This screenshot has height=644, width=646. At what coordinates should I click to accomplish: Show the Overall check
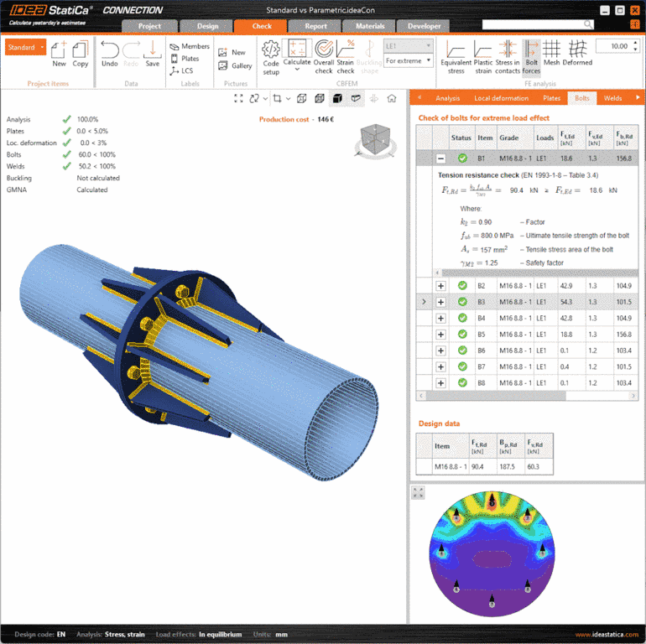[324, 57]
